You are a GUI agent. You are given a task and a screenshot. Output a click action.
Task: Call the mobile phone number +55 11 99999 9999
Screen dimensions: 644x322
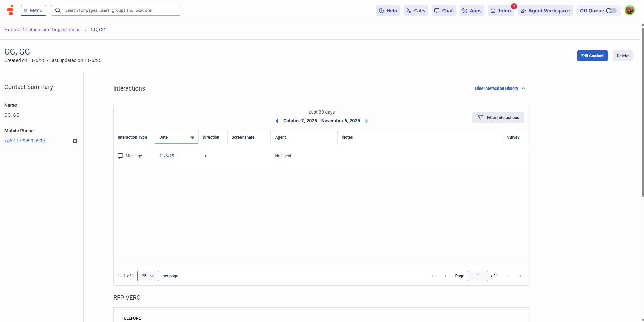[25, 141]
